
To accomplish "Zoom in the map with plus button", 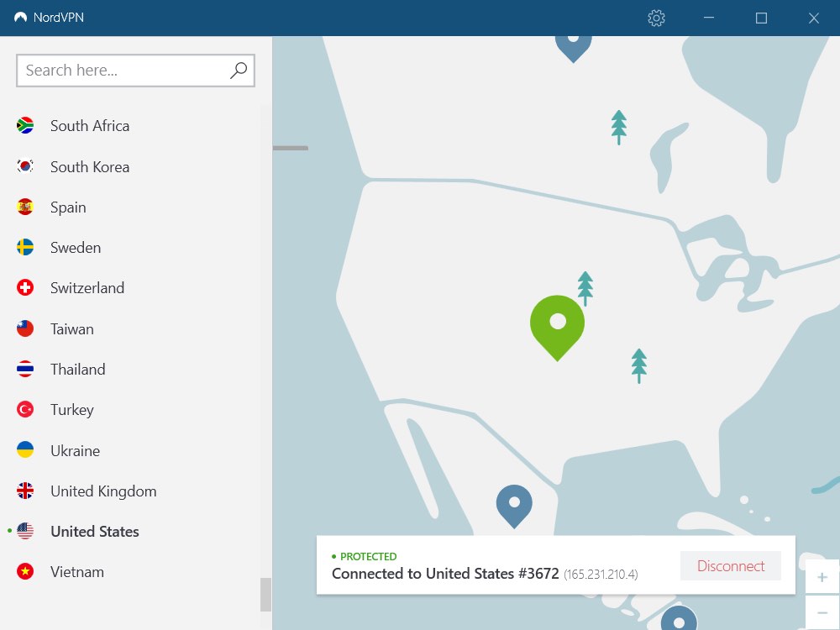I will point(822,577).
